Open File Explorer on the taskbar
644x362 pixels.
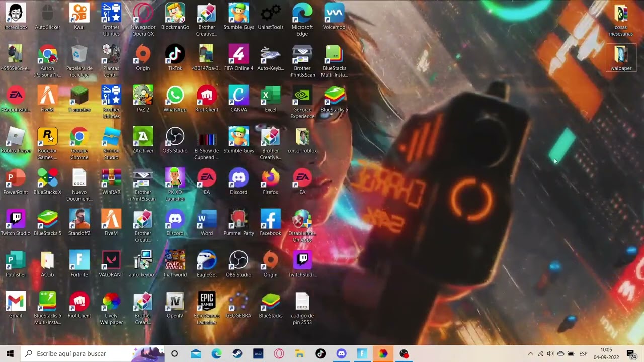click(300, 353)
